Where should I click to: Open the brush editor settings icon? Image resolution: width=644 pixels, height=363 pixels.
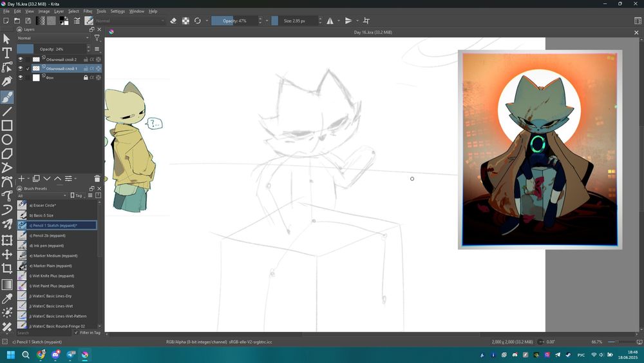click(x=77, y=21)
